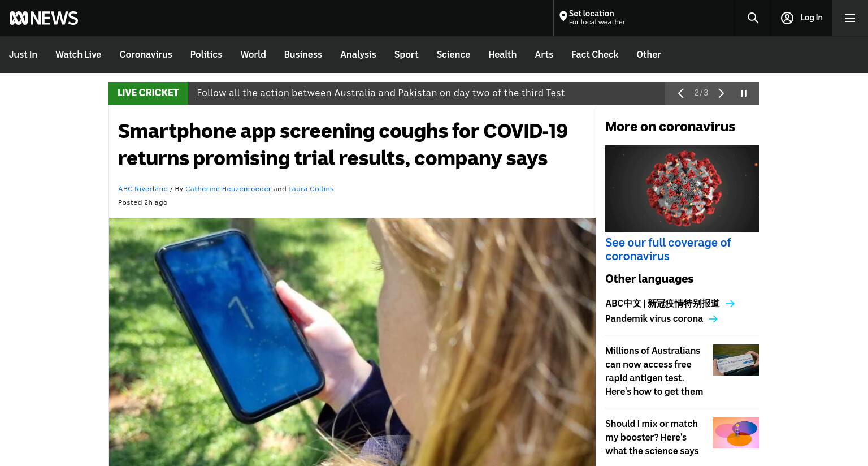Open rapid antigen test article thumbnail

[736, 360]
